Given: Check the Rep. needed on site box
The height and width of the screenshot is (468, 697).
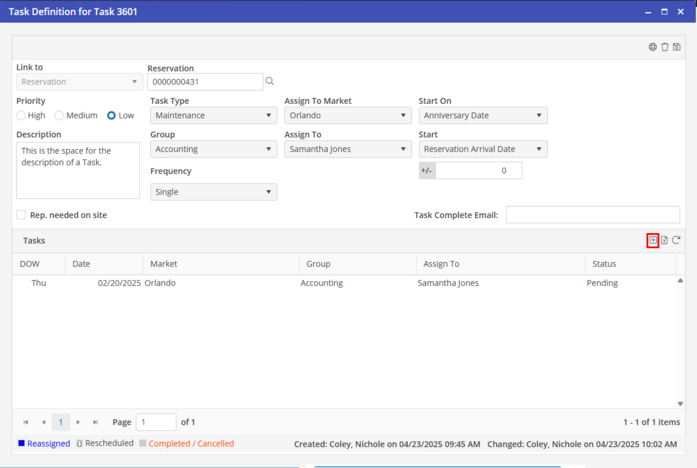Looking at the screenshot, I should 21,215.
